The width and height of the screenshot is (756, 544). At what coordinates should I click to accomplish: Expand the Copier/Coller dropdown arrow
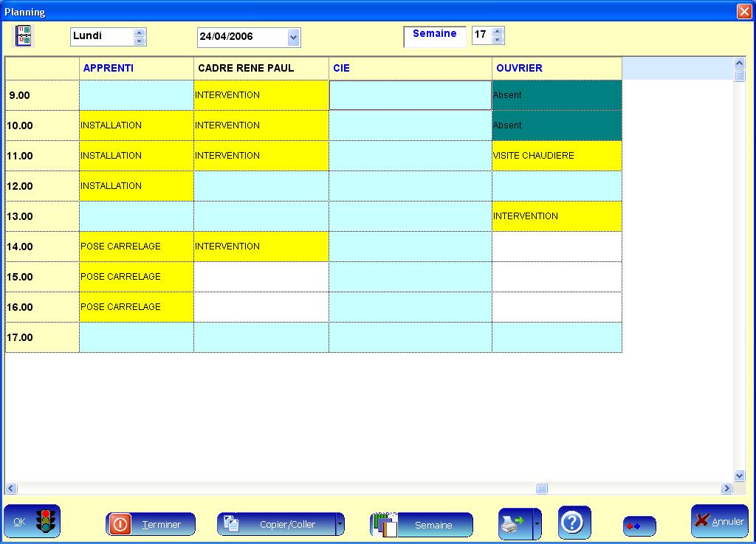click(x=340, y=525)
